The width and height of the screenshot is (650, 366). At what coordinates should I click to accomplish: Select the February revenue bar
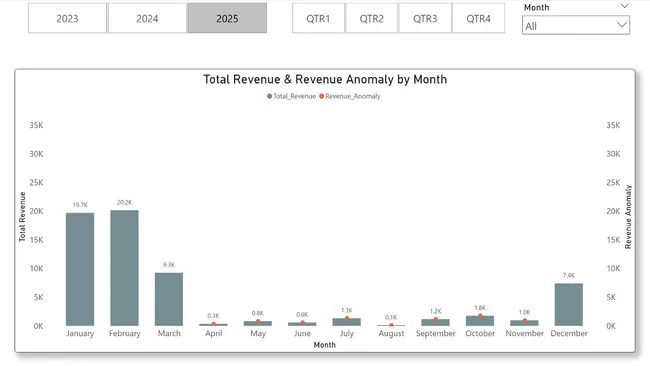(x=124, y=268)
